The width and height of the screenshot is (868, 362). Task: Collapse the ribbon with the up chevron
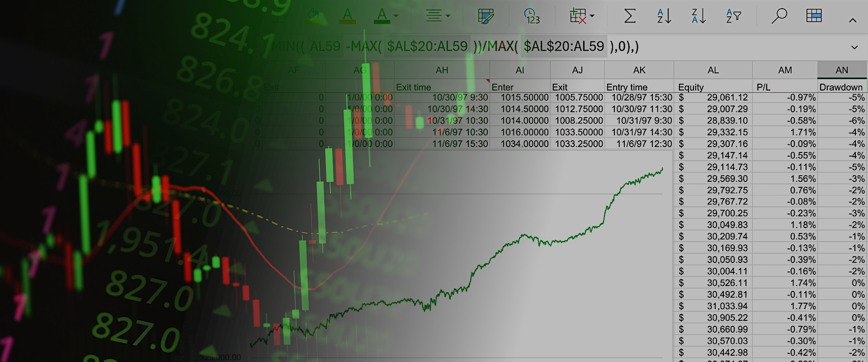click(853, 20)
